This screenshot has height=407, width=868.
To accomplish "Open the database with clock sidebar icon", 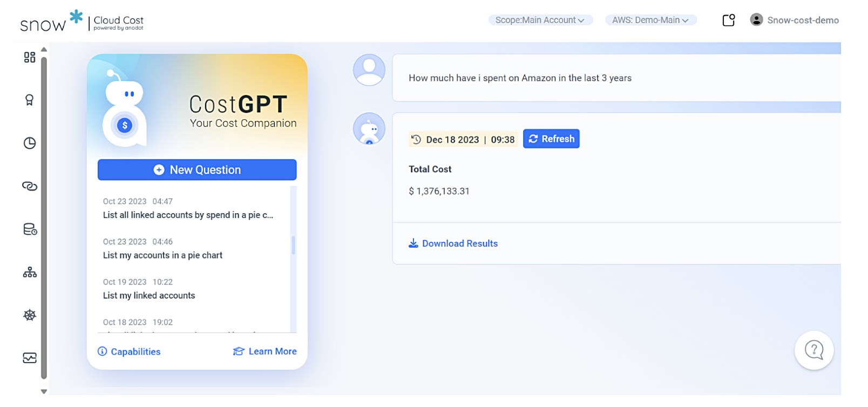I will (30, 229).
